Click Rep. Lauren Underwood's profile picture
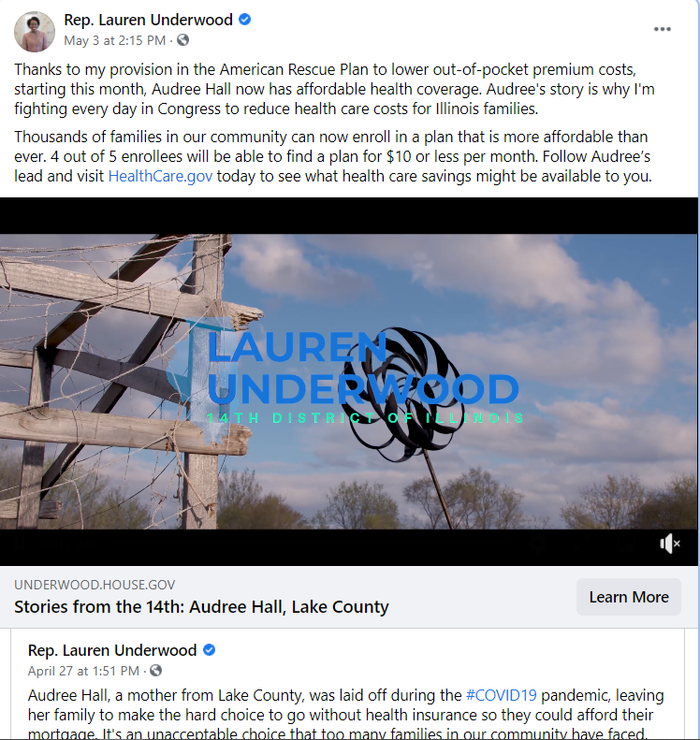The height and width of the screenshot is (740, 700). coord(35,32)
